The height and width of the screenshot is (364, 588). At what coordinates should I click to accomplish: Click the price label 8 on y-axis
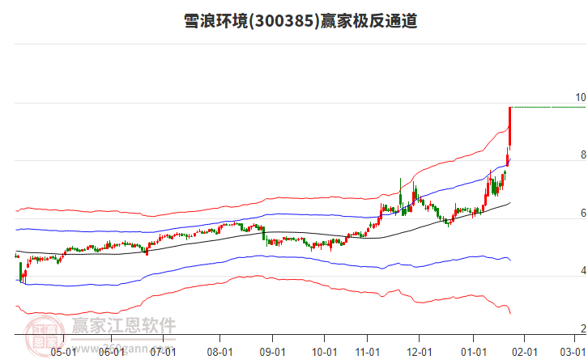583,154
